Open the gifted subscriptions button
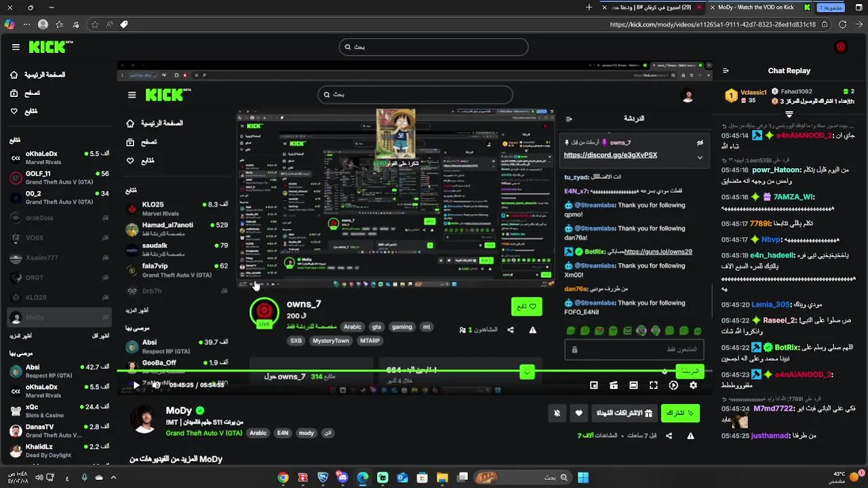 coord(624,413)
